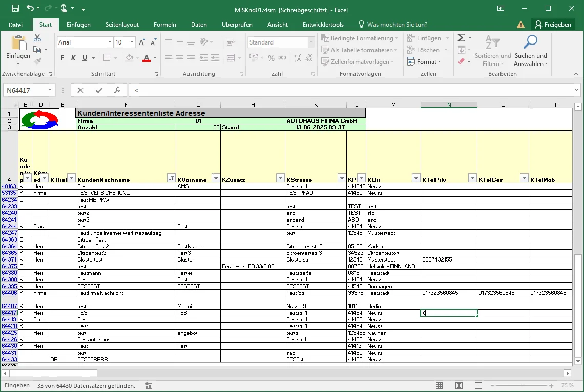Click the Was möchten Sie tun search box
Image resolution: width=584 pixels, height=392 pixels.
coord(393,25)
